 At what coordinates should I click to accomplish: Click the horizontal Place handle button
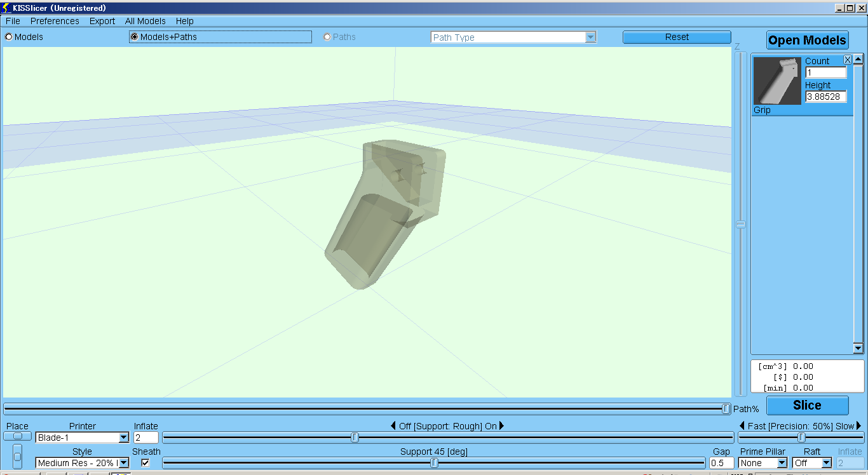[x=18, y=436]
